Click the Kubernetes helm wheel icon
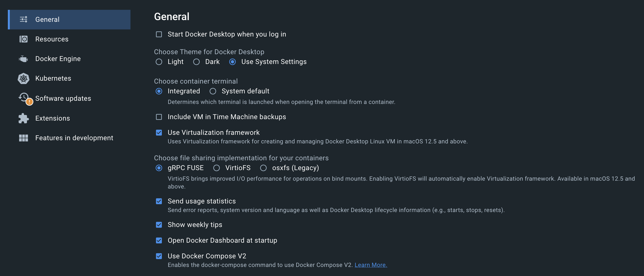 coord(23,78)
